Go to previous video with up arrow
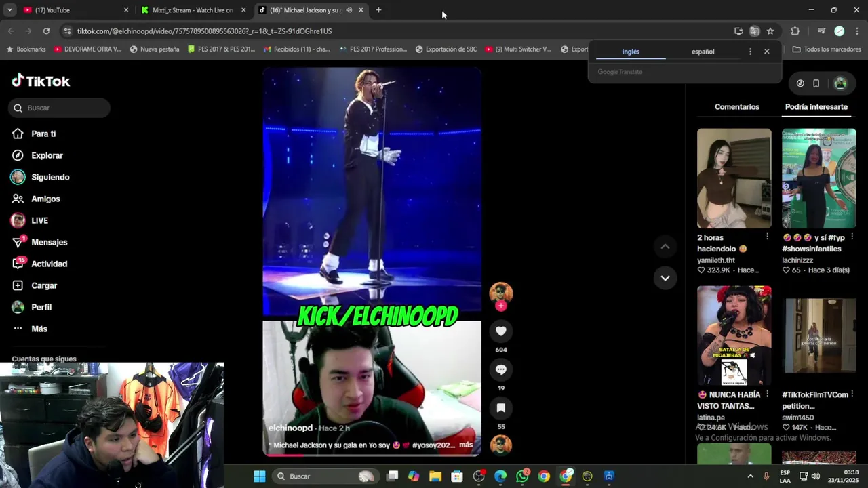The image size is (868, 488). pos(665,247)
